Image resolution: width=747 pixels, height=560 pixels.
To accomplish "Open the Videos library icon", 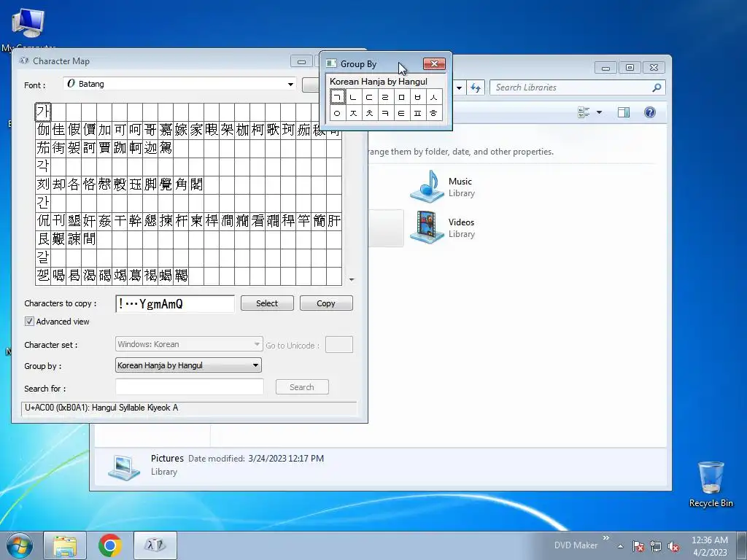I will click(427, 227).
